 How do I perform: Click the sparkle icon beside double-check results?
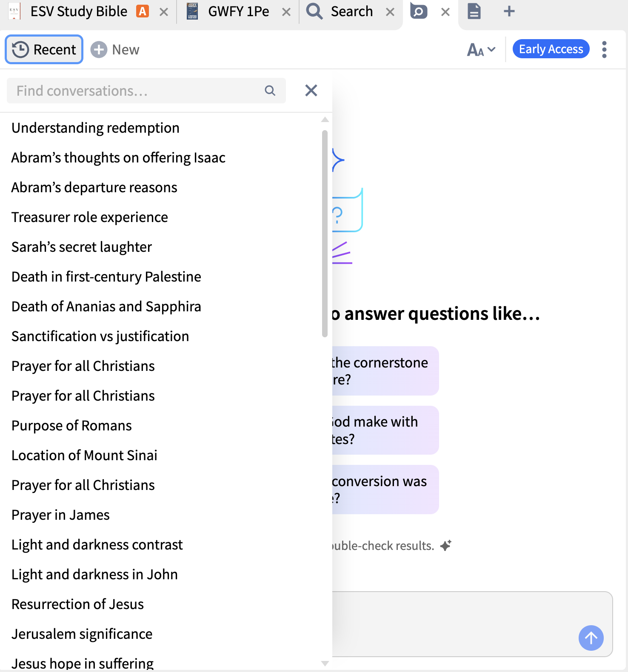[446, 545]
